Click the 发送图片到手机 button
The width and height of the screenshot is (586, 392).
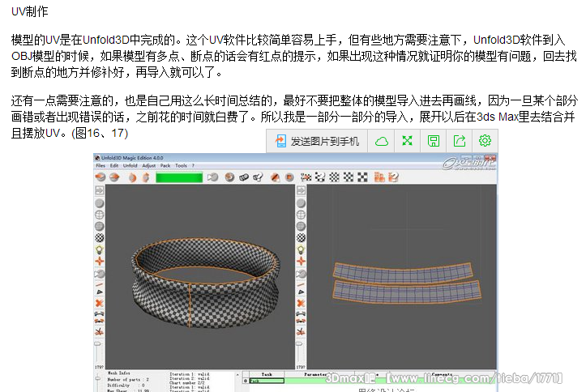tap(317, 141)
